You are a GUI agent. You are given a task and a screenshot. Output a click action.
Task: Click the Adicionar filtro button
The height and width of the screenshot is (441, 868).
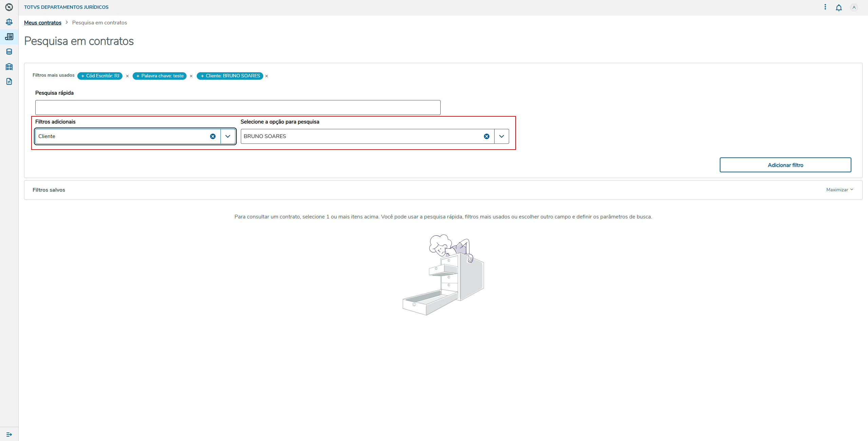point(785,165)
